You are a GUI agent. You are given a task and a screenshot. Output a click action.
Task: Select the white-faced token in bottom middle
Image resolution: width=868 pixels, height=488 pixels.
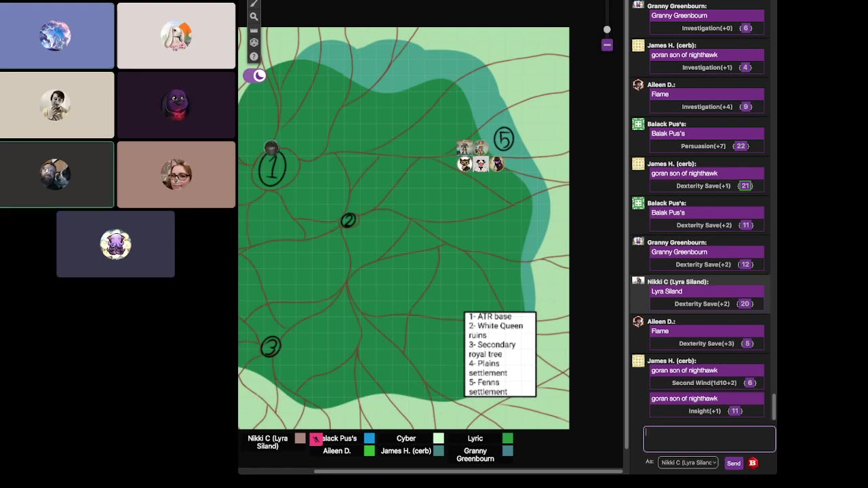[481, 164]
